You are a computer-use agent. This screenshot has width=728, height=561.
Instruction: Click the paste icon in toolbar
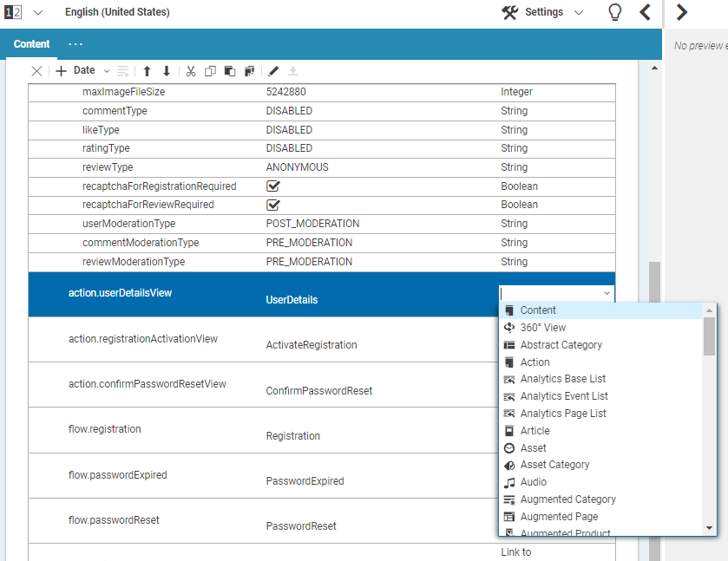[x=230, y=71]
